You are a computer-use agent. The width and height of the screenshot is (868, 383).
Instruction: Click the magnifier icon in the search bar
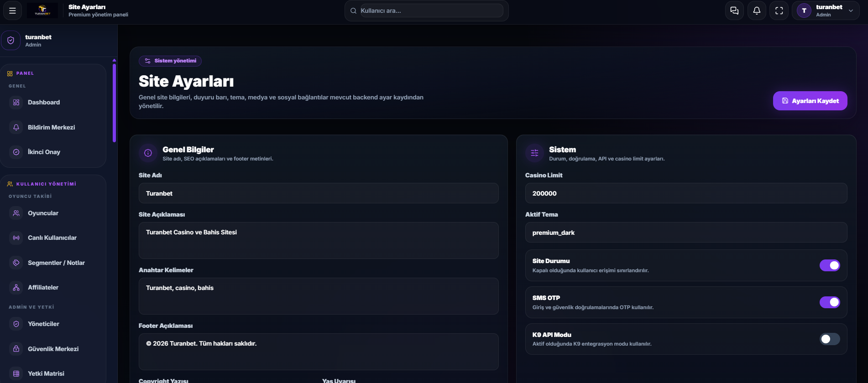[353, 10]
